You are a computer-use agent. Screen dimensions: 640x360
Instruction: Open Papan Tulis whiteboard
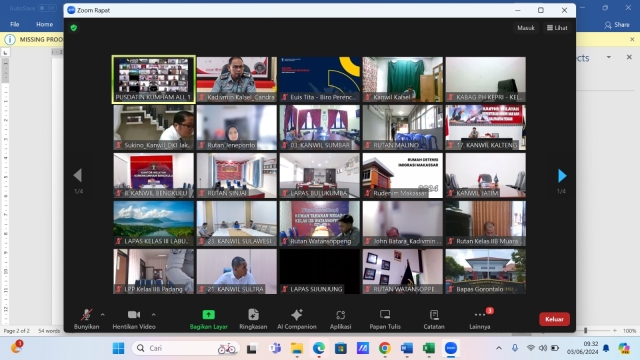click(385, 319)
